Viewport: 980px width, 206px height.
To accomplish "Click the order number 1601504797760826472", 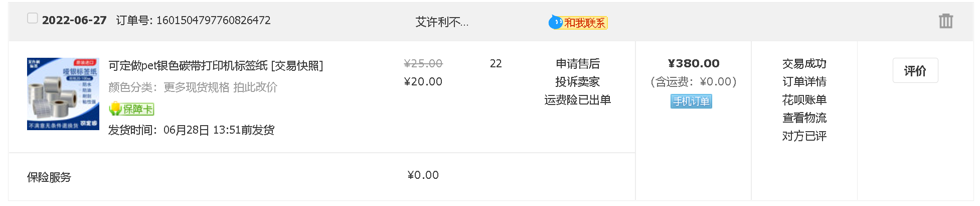I will point(213,21).
